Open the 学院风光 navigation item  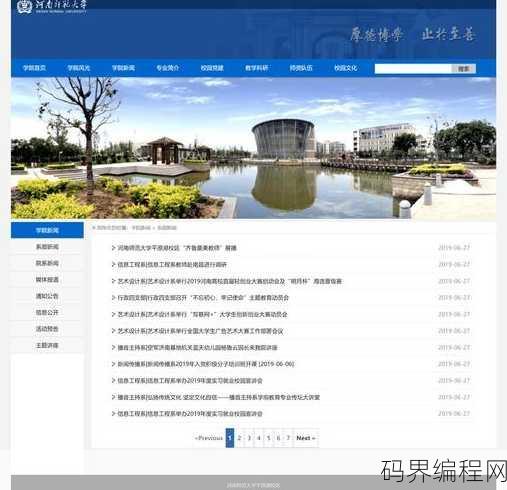[x=79, y=68]
